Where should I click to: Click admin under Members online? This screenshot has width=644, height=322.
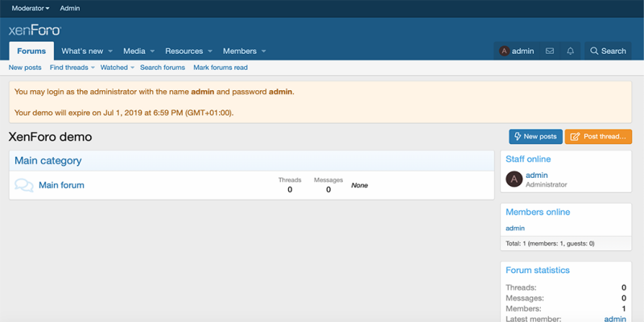pos(515,228)
